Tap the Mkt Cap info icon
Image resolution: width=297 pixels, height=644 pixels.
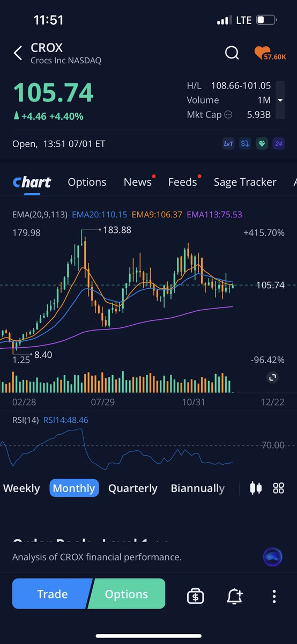(228, 114)
